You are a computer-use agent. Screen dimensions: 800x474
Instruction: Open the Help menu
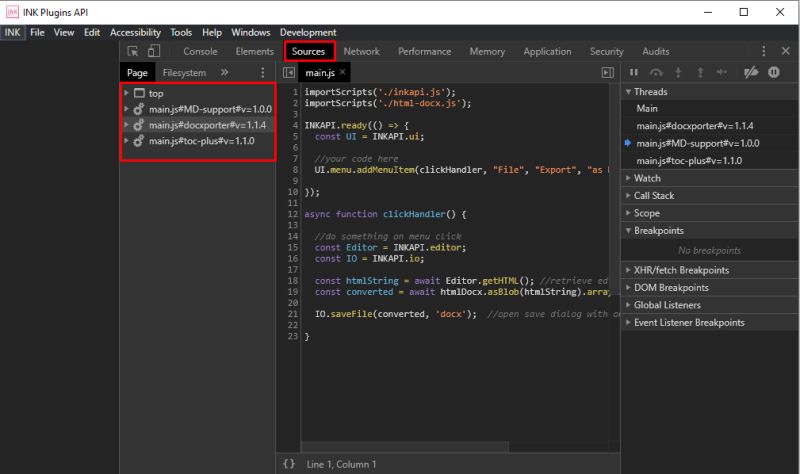click(x=212, y=32)
